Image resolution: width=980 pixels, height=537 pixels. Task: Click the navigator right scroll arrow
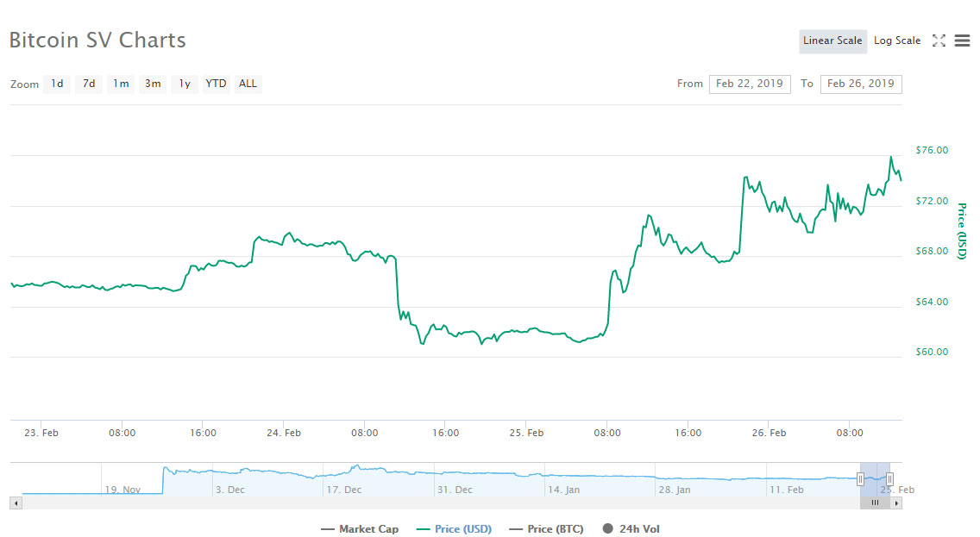click(x=896, y=503)
